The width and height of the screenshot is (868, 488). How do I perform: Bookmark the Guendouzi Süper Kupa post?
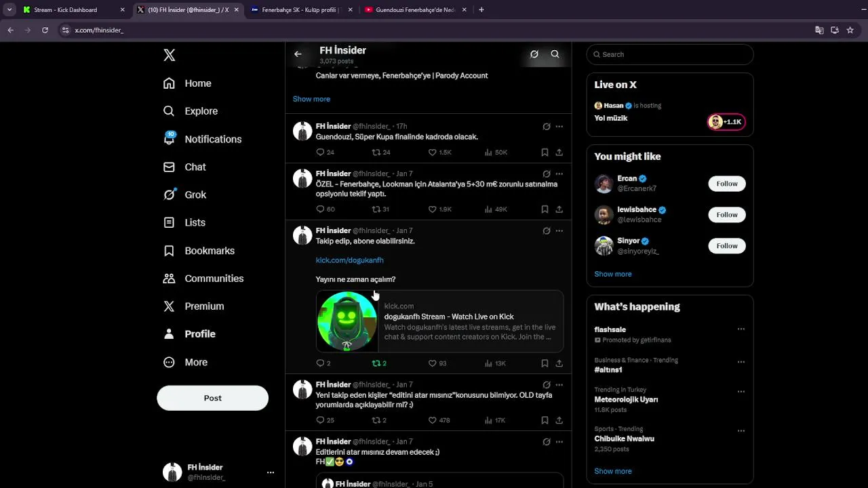coord(545,152)
